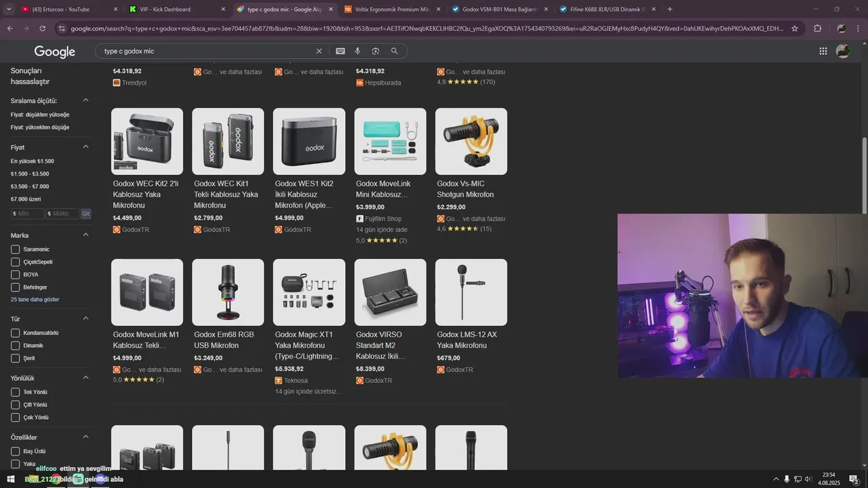This screenshot has width=868, height=488.
Task: Clear the search box with X icon
Action: click(x=319, y=51)
